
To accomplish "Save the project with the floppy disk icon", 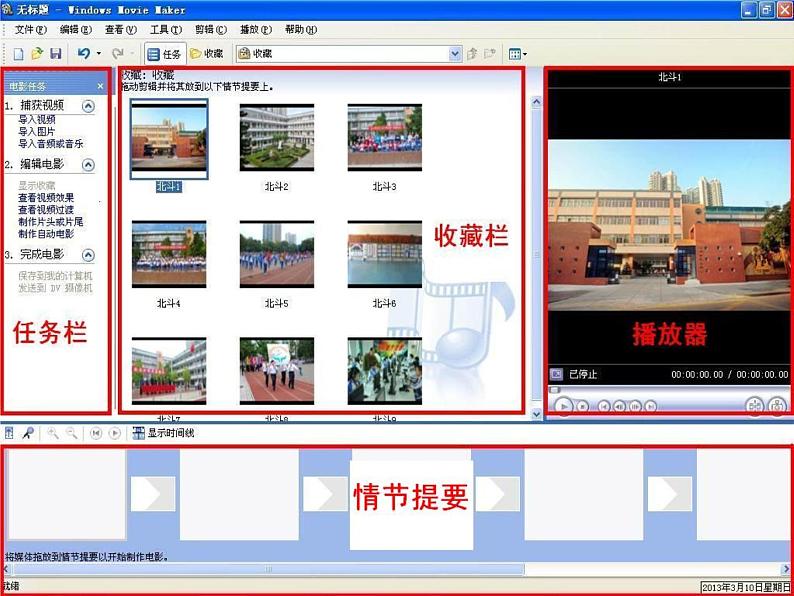I will coord(56,54).
